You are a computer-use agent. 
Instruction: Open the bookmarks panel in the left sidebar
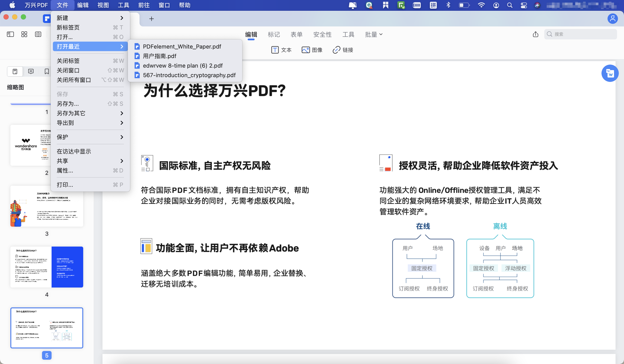(47, 71)
